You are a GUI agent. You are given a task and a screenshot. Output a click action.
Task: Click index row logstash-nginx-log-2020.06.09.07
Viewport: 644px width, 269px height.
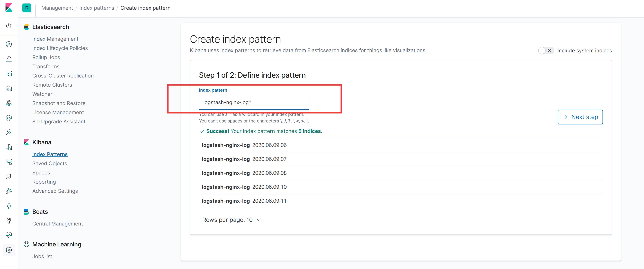pos(401,159)
